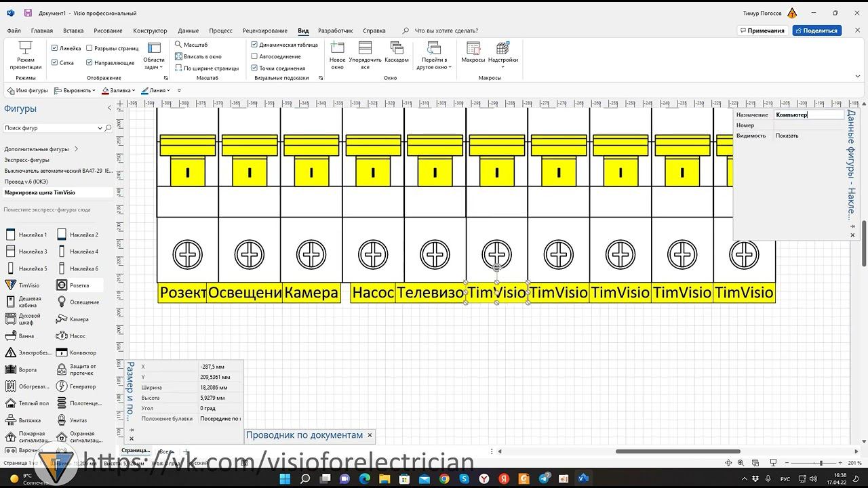
Task: Select the Унитаз toilet shape
Action: [x=72, y=420]
